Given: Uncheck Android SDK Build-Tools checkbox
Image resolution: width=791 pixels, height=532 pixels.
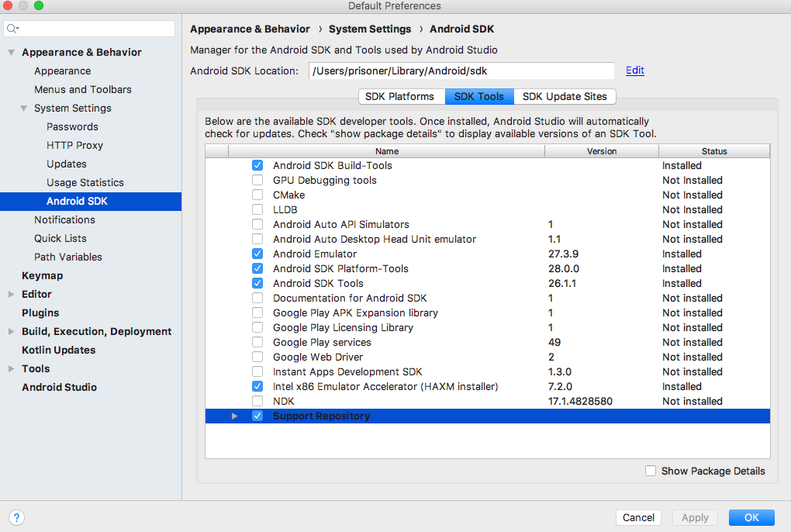Looking at the screenshot, I should click(257, 165).
